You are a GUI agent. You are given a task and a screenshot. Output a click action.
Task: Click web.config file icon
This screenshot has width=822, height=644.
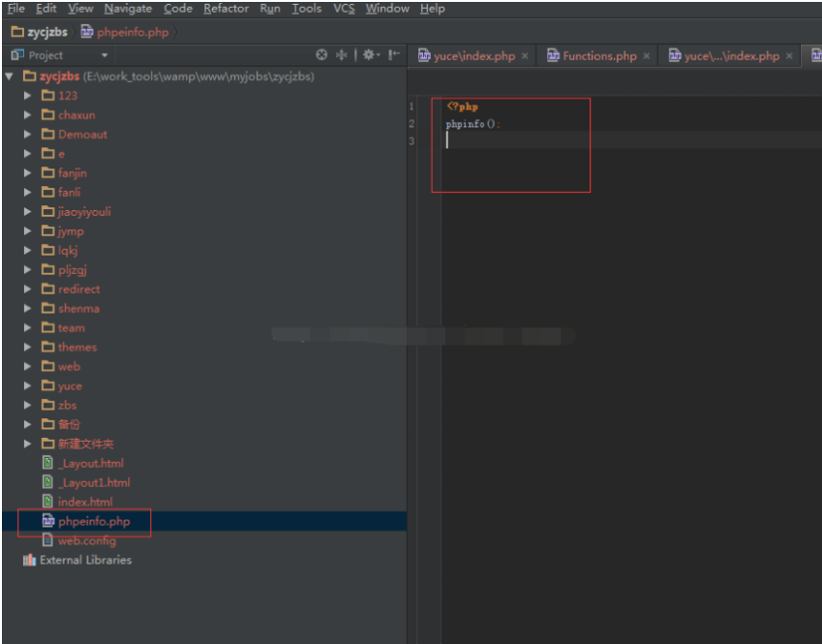tap(47, 540)
